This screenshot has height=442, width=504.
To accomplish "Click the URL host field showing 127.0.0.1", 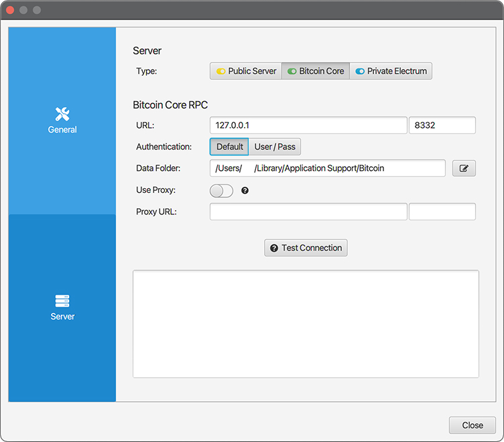I will [308, 125].
